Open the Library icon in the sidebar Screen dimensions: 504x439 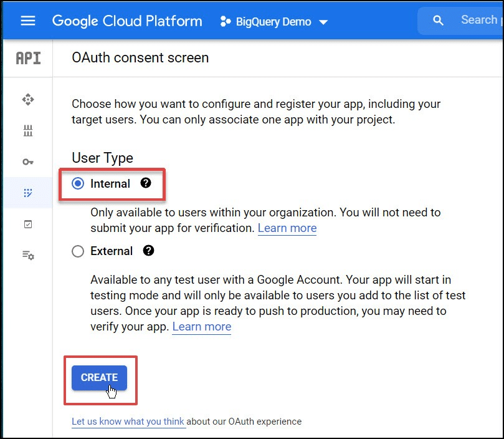click(28, 130)
